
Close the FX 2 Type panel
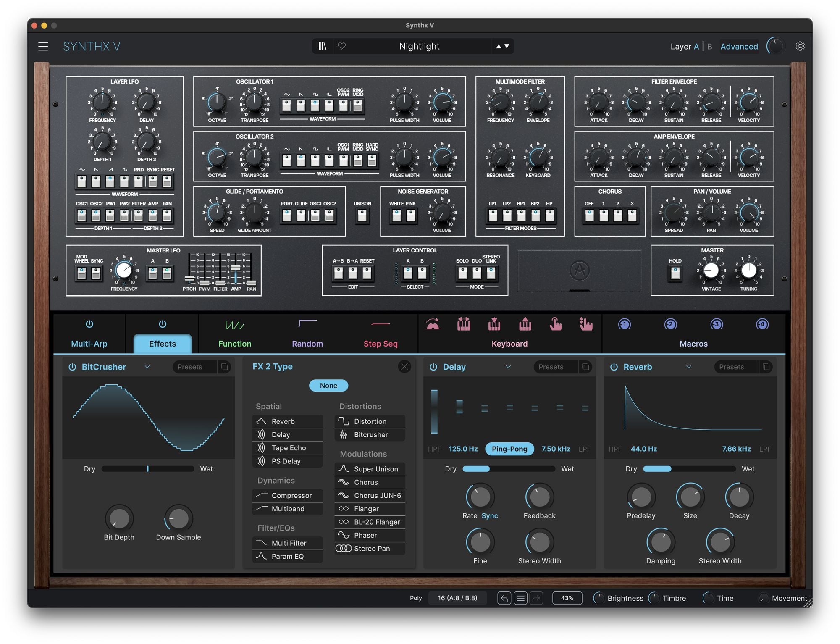click(404, 366)
